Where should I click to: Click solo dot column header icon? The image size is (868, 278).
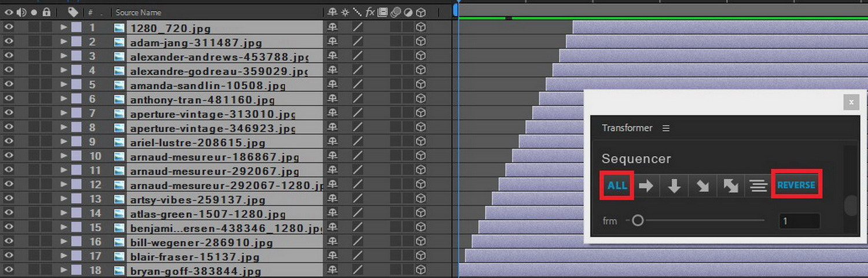pos(35,12)
